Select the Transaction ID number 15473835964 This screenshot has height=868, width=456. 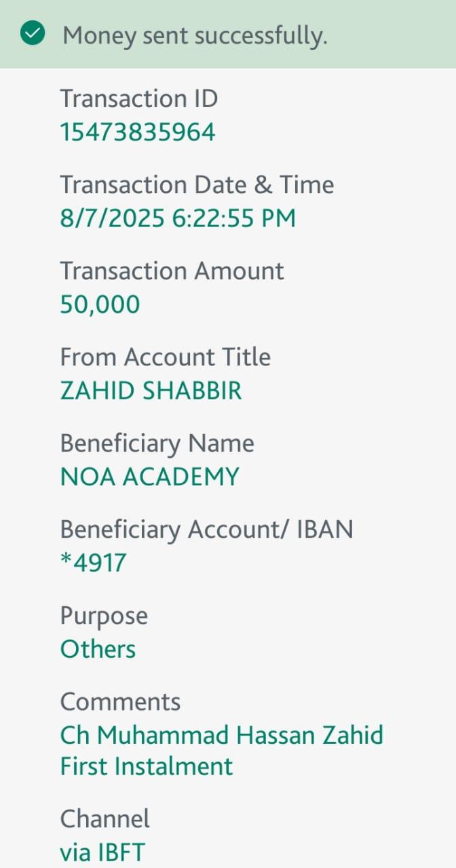pos(138,132)
